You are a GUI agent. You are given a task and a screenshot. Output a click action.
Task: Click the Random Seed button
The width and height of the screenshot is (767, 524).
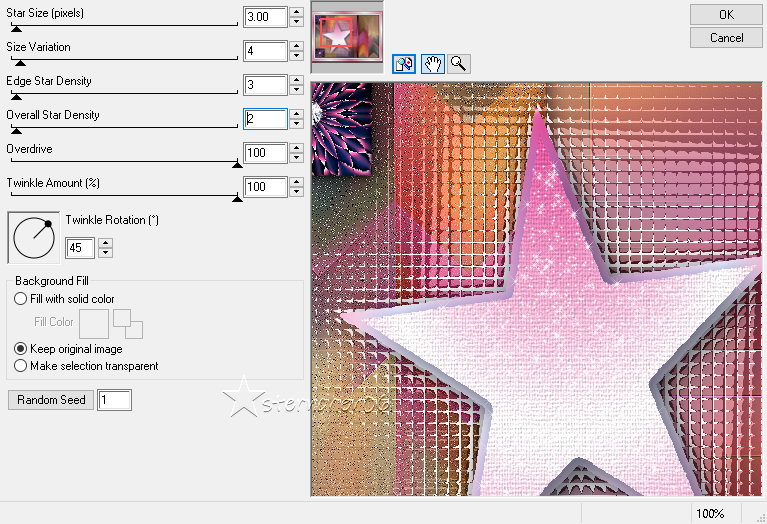click(x=51, y=400)
